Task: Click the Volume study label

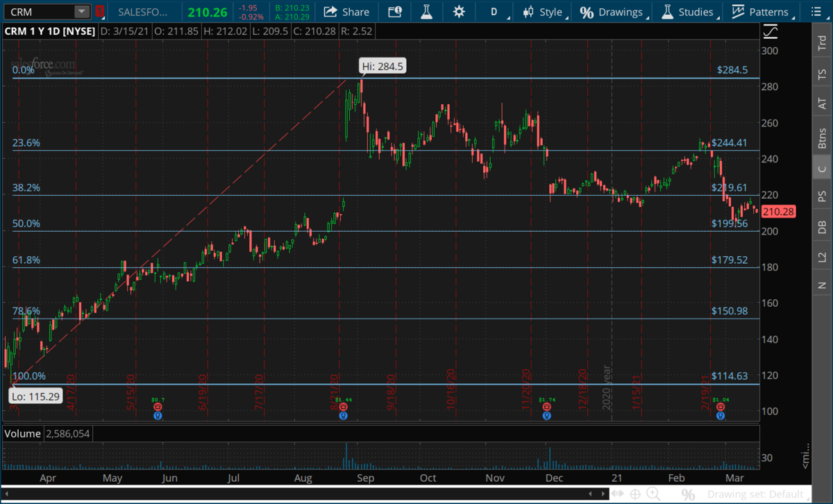Action: (22, 433)
